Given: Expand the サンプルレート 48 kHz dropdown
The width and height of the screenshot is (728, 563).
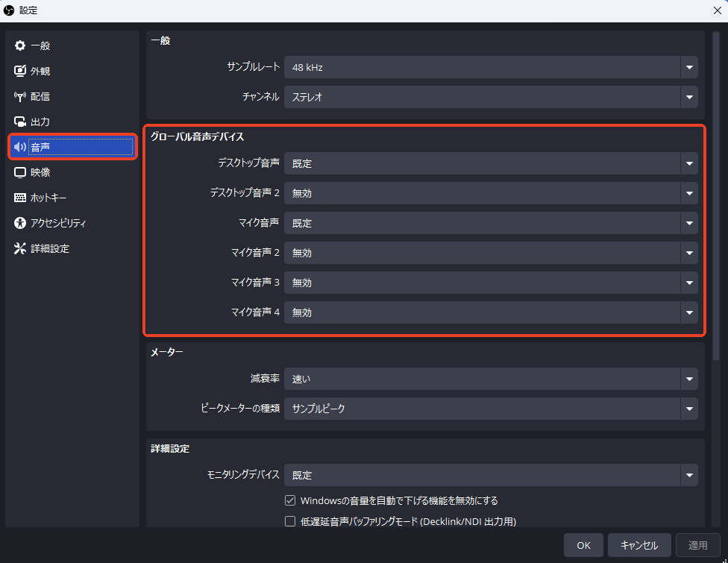Looking at the screenshot, I should 491,67.
